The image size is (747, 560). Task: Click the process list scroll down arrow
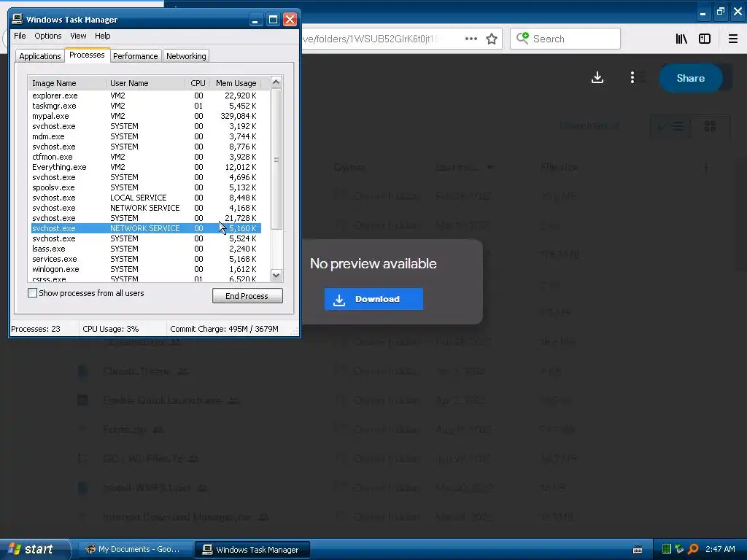[x=276, y=275]
